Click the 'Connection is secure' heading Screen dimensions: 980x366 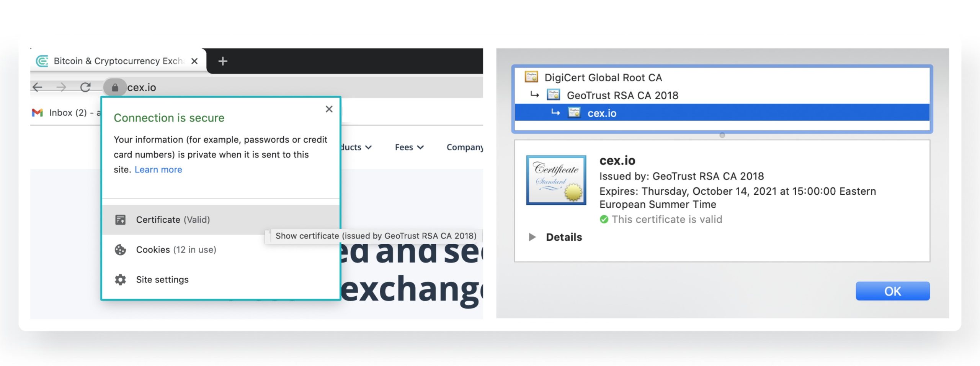click(x=169, y=118)
